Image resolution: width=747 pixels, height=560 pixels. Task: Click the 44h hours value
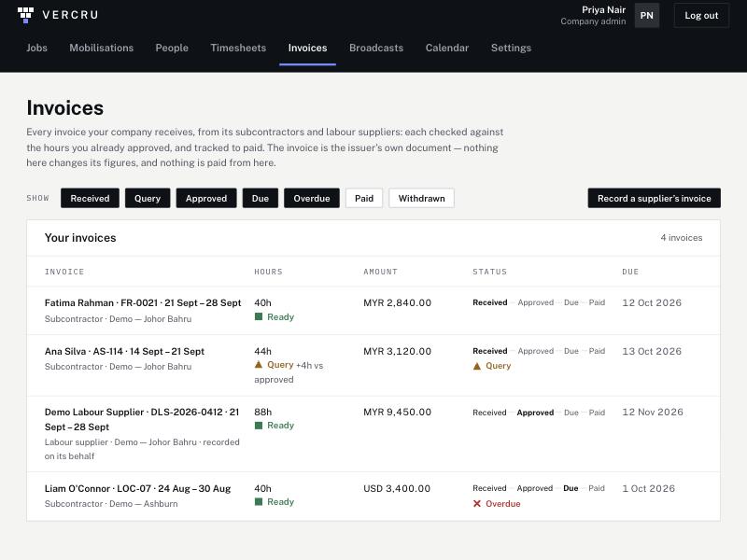pyautogui.click(x=263, y=352)
